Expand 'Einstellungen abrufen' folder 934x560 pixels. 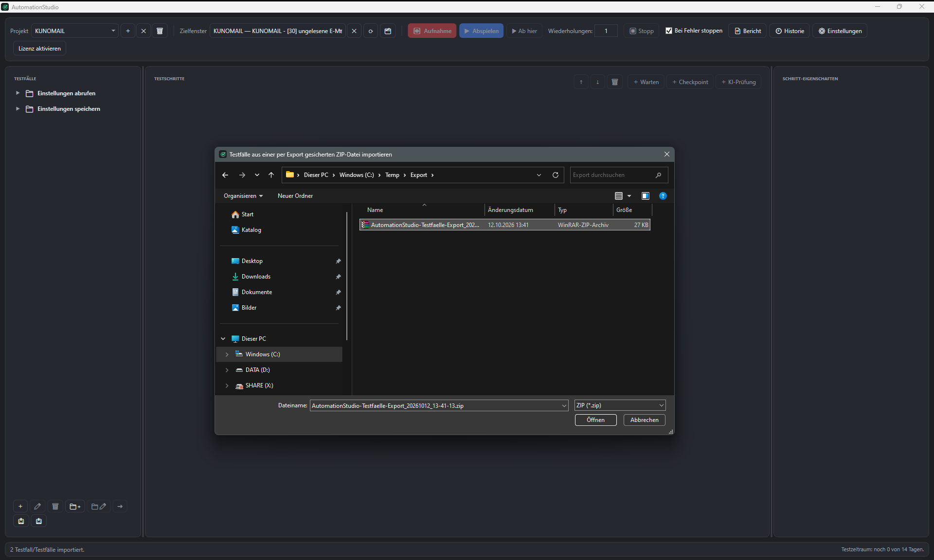18,93
